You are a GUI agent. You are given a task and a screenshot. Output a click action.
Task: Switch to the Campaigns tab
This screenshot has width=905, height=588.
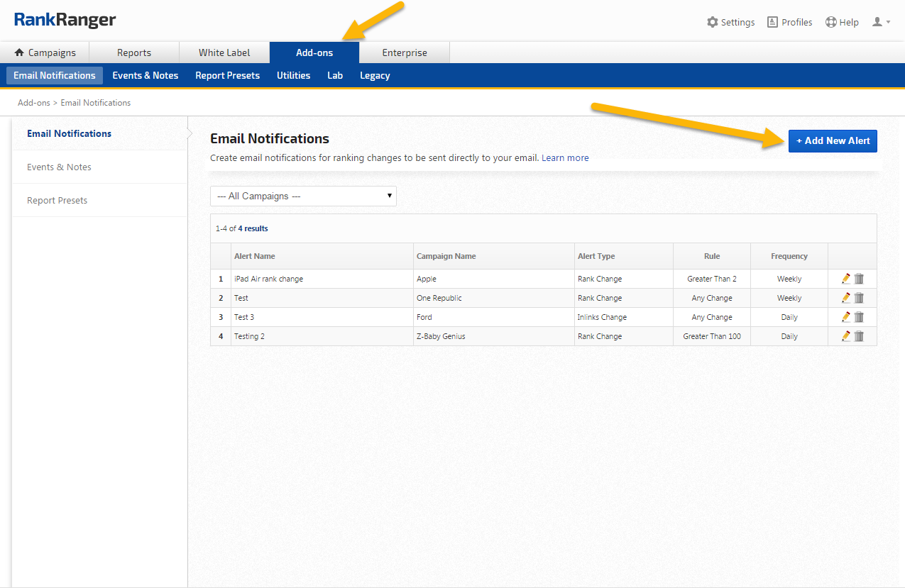(45, 52)
